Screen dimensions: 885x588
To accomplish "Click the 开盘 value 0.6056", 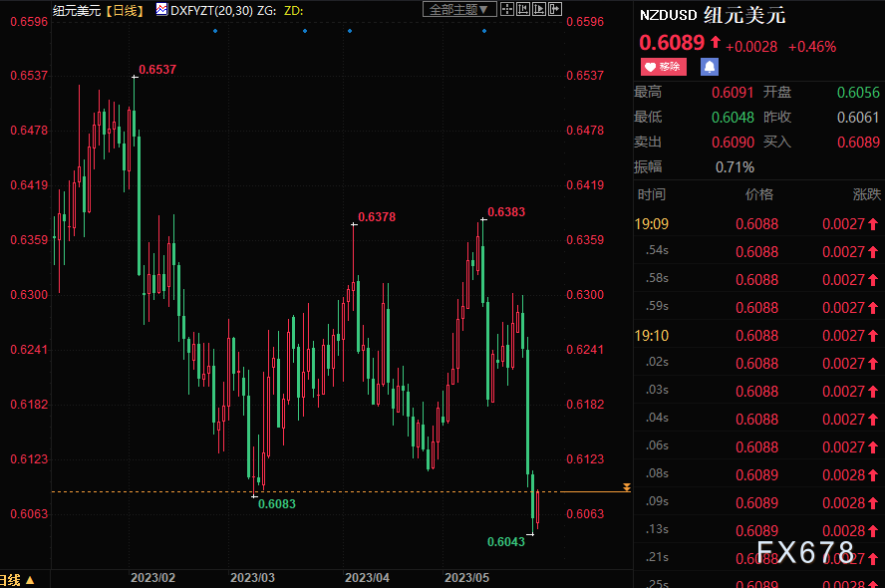I will click(x=858, y=93).
